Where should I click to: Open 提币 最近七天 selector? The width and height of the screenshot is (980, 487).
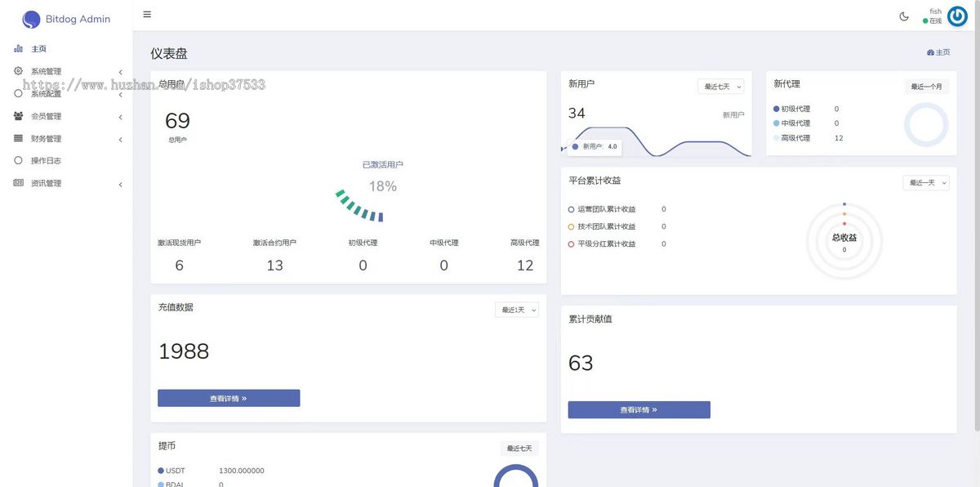(x=519, y=449)
